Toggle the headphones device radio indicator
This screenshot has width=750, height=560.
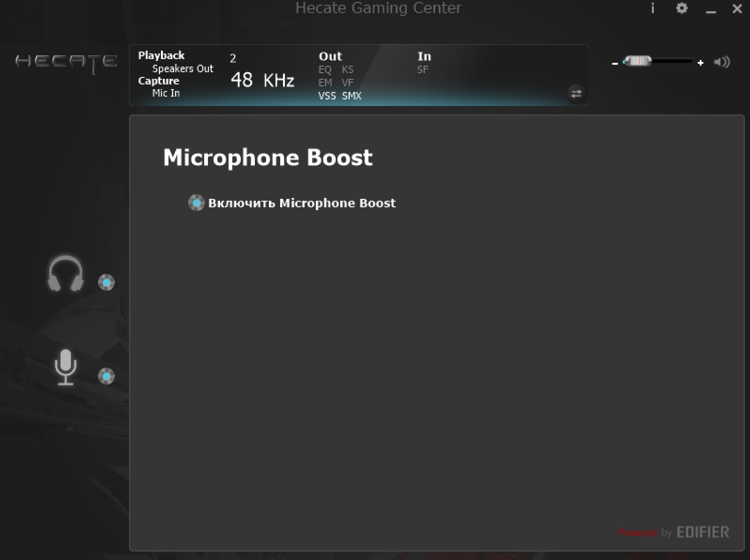pyautogui.click(x=107, y=282)
